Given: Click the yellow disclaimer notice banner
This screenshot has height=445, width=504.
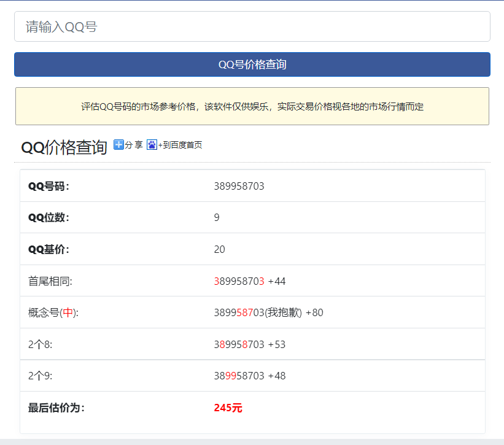Looking at the screenshot, I should (252, 106).
